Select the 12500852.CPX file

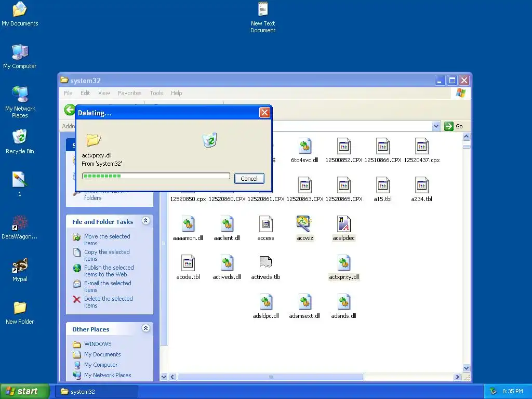click(x=343, y=151)
